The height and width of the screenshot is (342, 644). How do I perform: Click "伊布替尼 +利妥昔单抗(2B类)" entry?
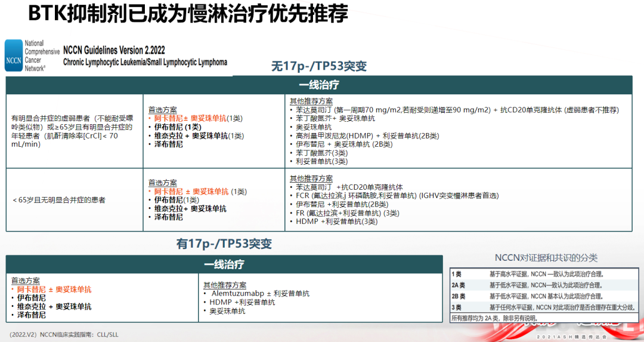click(x=342, y=204)
